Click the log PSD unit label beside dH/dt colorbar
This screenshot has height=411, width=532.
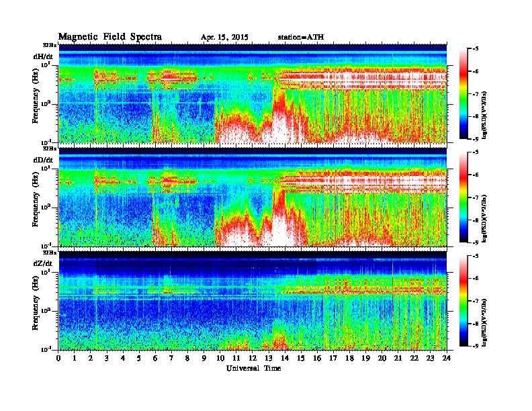[484, 115]
